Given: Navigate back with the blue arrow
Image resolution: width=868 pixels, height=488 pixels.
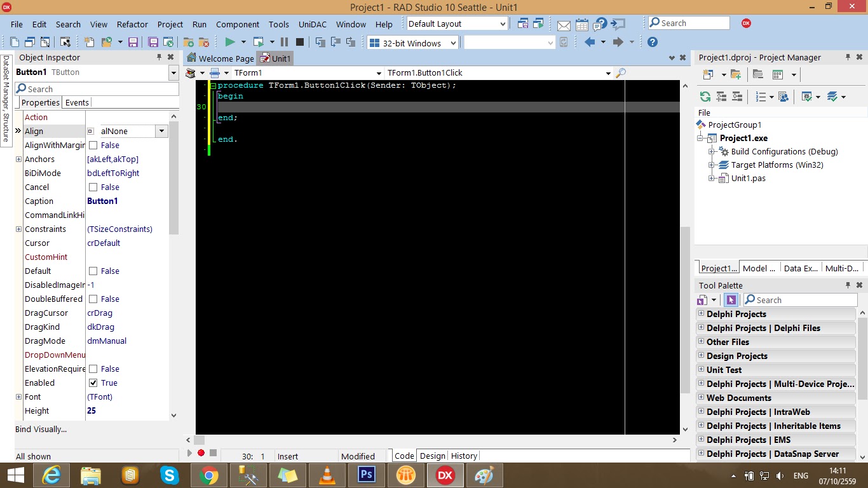Looking at the screenshot, I should tap(590, 43).
